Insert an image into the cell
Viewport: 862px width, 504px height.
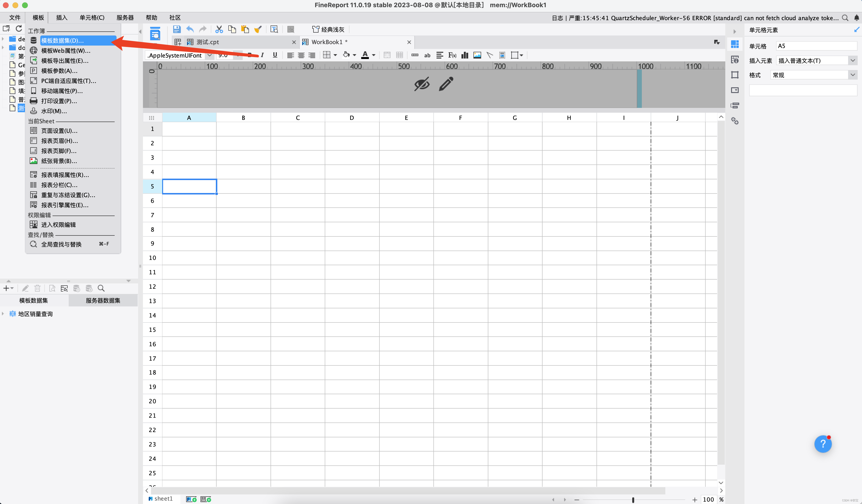pyautogui.click(x=477, y=55)
